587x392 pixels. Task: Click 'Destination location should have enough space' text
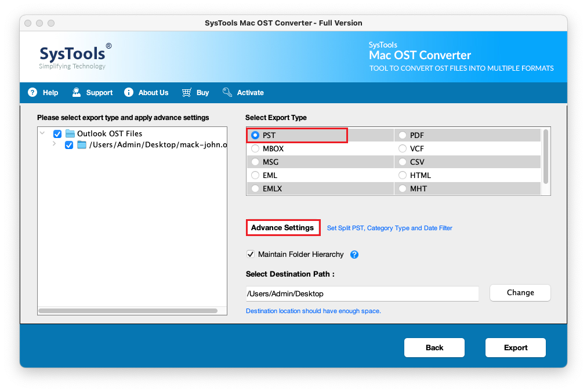pos(313,311)
